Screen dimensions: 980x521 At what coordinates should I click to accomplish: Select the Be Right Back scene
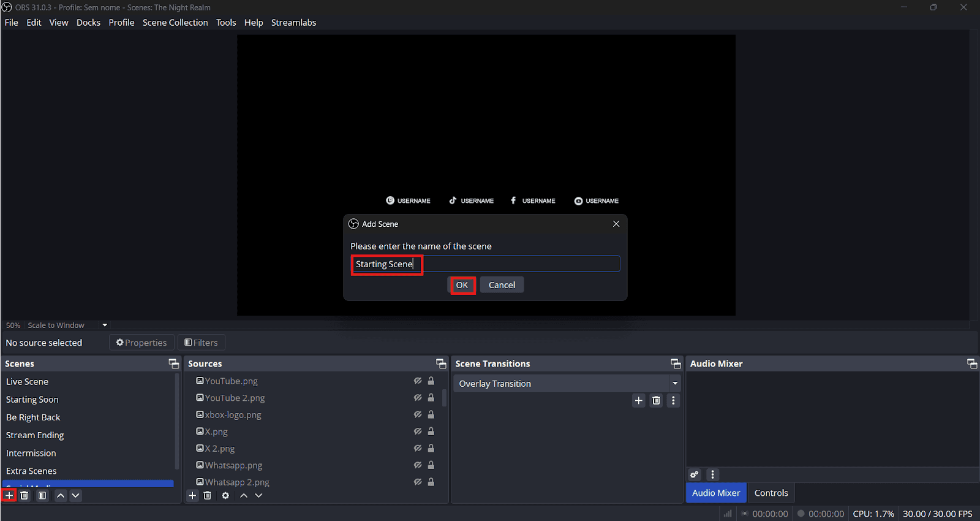(x=88, y=417)
